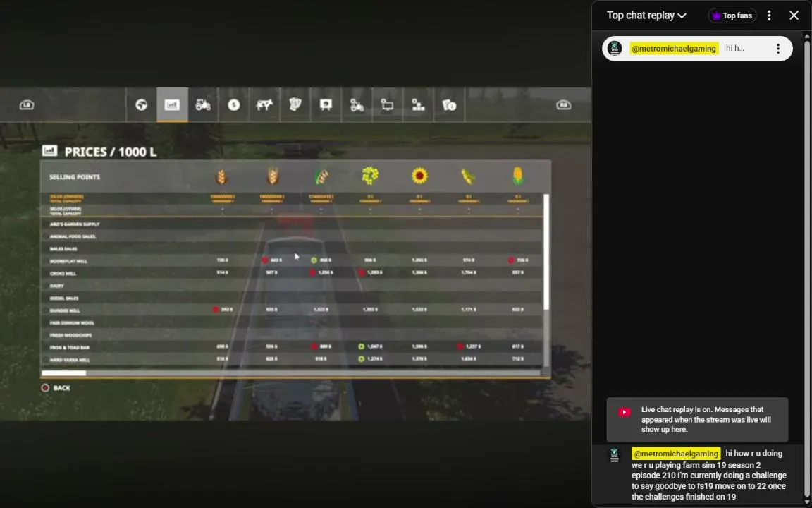Viewport: 812px width, 508px height.
Task: Open the statistics hierarchy menu tab
Action: tap(418, 105)
